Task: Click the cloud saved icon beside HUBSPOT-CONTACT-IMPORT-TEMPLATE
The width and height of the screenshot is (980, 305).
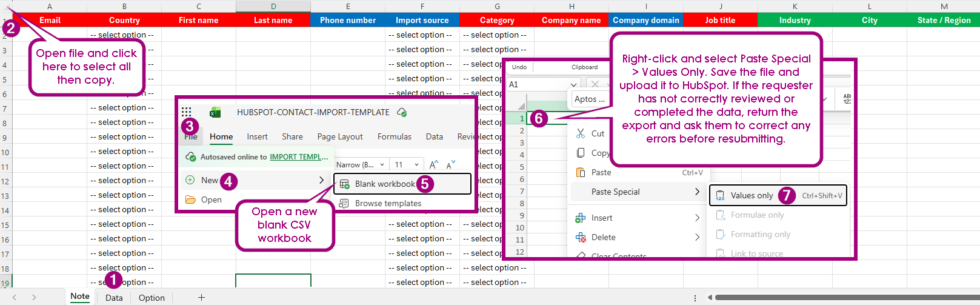Action: click(x=401, y=112)
